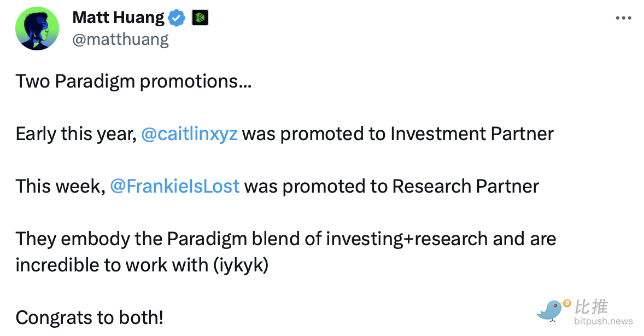Click the words "Investment Partner"
This screenshot has width=644, height=336.
(x=472, y=134)
